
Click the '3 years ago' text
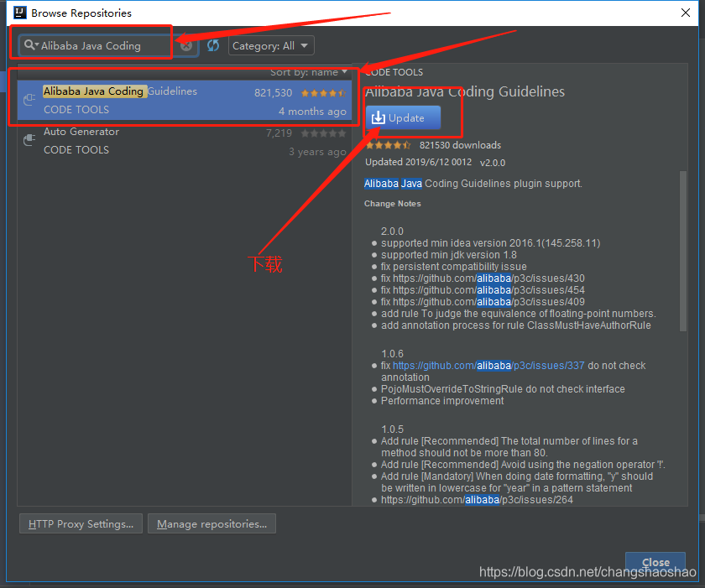tap(317, 151)
